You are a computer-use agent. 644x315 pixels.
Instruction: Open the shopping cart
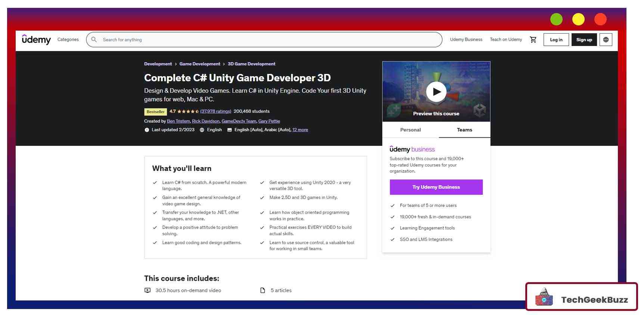point(533,40)
